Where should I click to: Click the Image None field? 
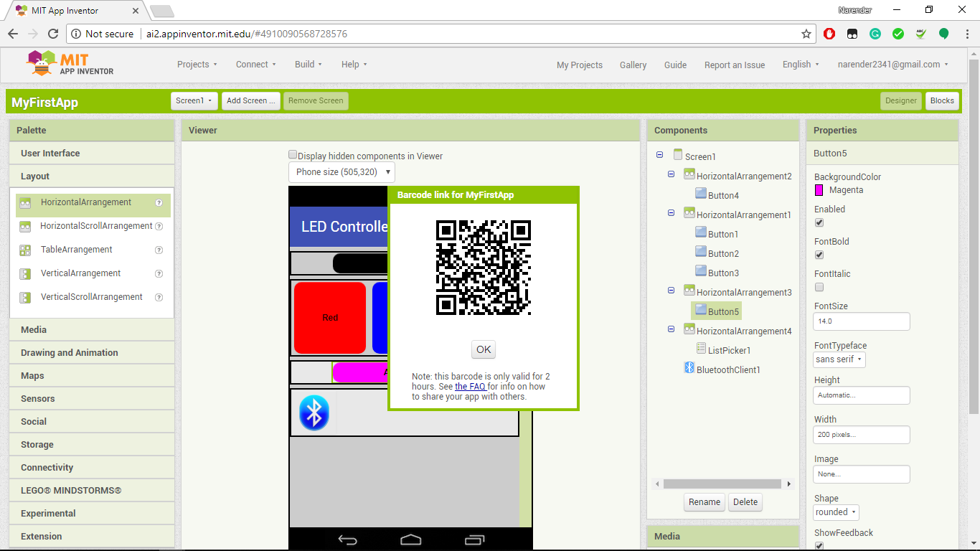[x=862, y=474]
